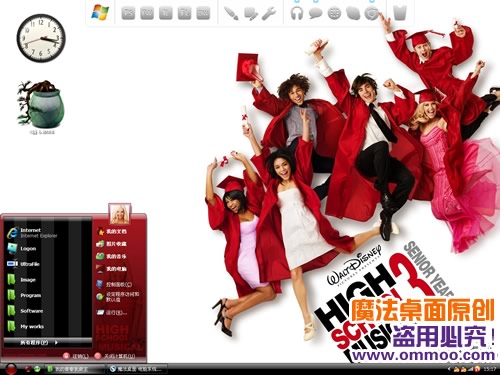Viewport: 500px width, 375px height.
Task: Click the red shut down computer button
Action: (98, 356)
